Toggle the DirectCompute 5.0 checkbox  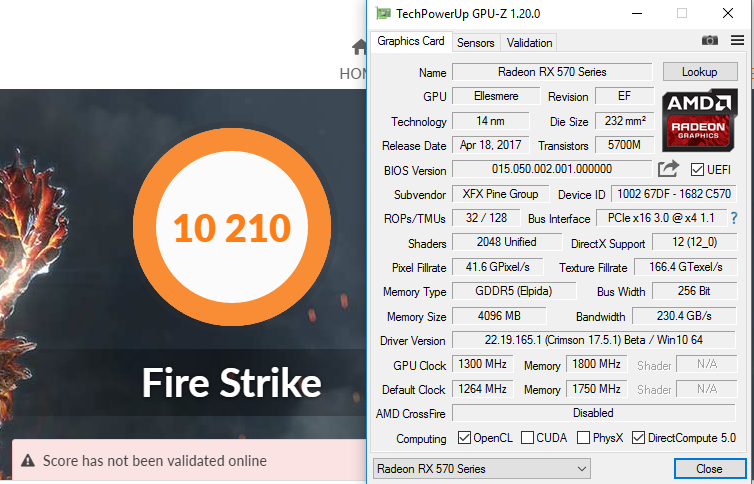click(x=638, y=437)
